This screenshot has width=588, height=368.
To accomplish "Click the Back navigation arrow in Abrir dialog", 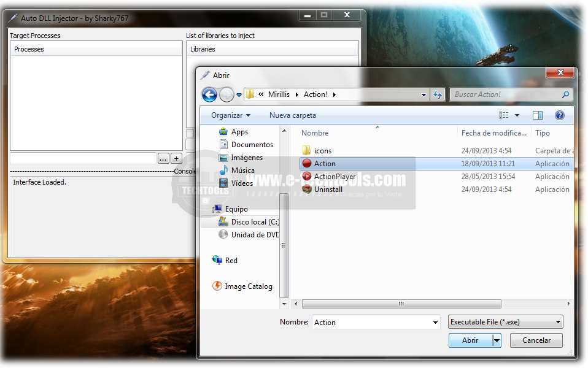I will tap(209, 94).
